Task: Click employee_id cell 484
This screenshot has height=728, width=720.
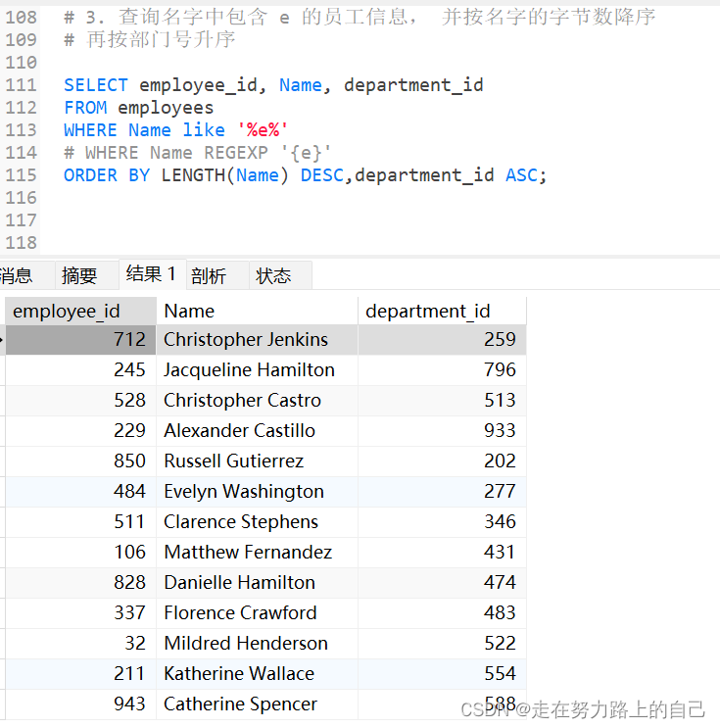Action: [x=80, y=492]
